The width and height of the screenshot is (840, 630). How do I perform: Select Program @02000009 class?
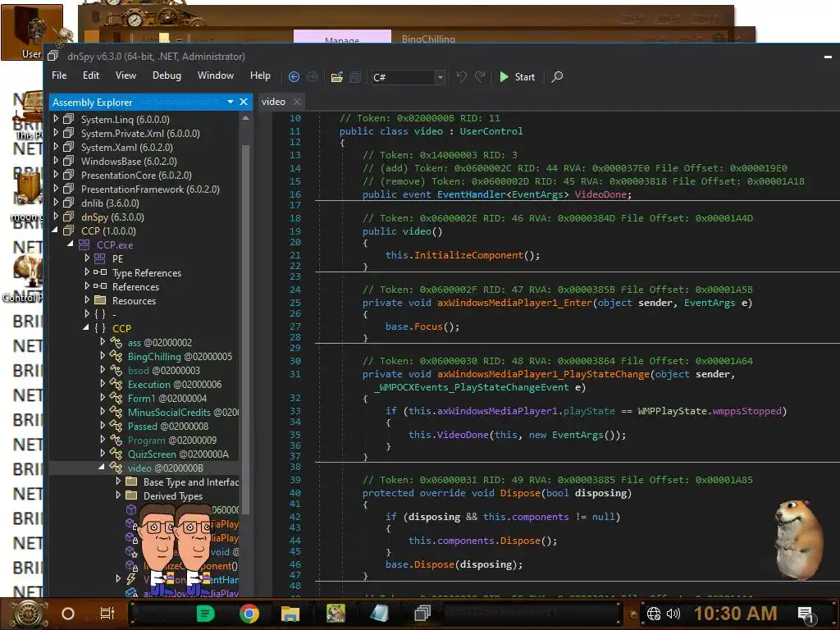[172, 441]
